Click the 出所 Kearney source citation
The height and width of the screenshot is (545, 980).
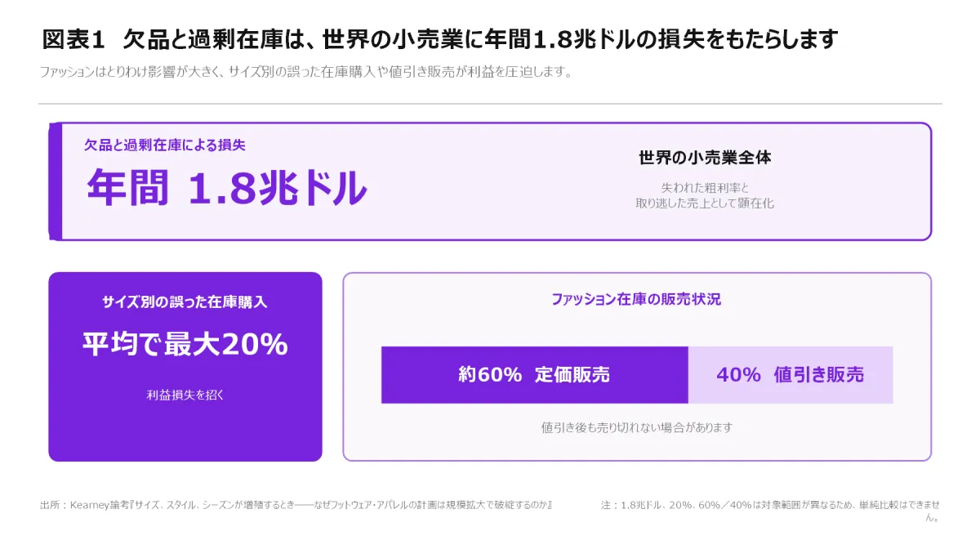(x=296, y=505)
